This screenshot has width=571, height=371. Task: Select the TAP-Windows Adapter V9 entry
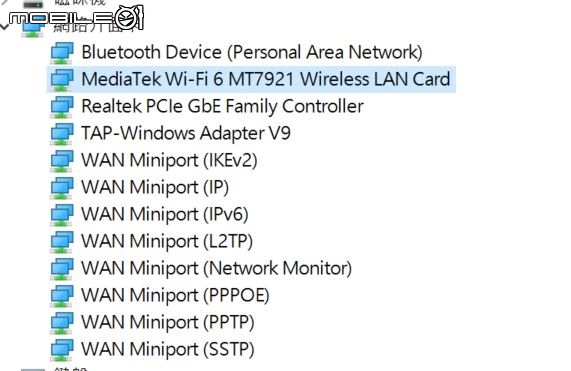[x=186, y=133]
